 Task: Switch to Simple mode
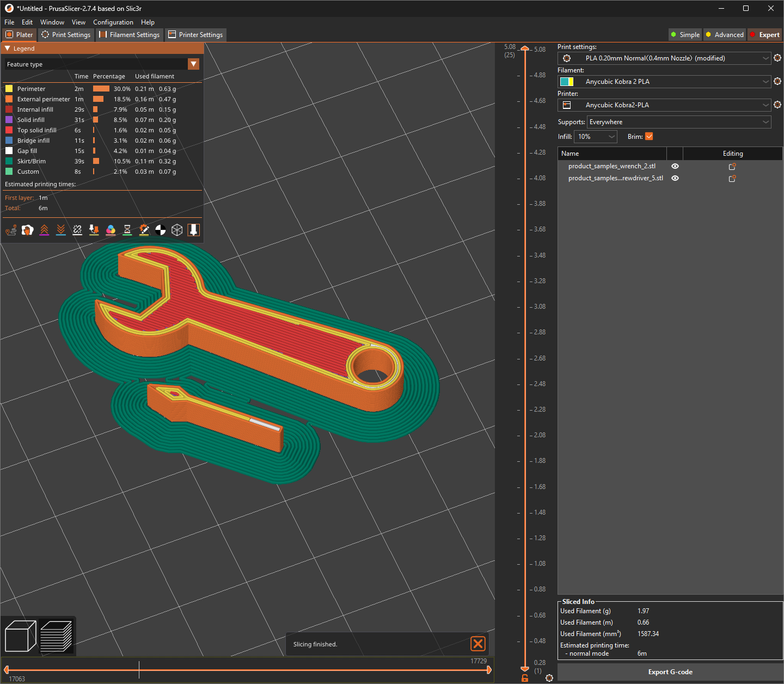tap(685, 35)
